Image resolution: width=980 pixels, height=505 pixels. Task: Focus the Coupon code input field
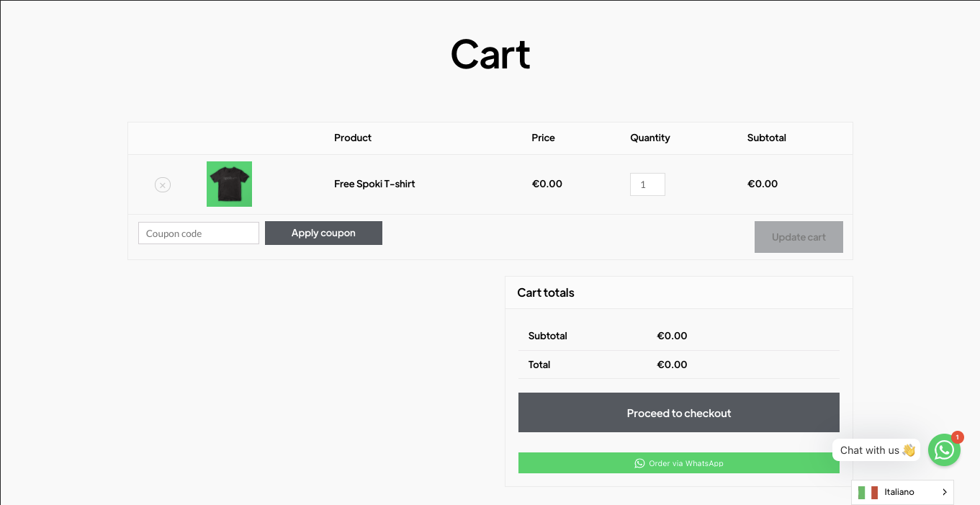tap(199, 233)
